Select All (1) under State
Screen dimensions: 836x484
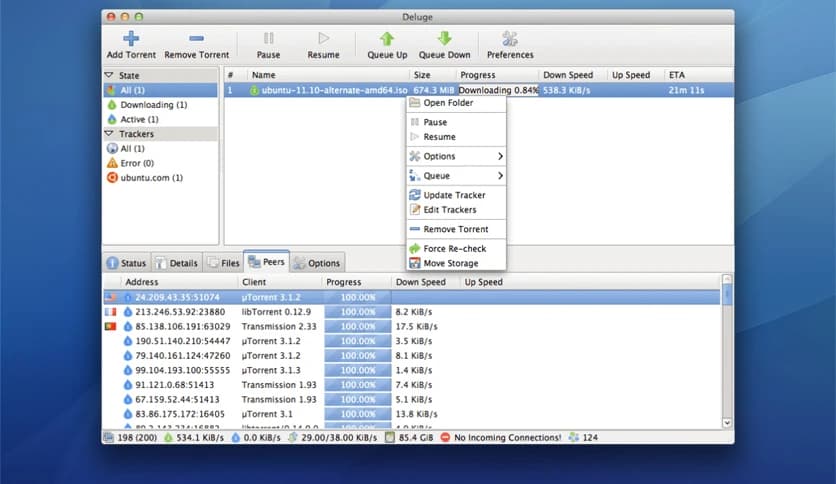tap(160, 90)
